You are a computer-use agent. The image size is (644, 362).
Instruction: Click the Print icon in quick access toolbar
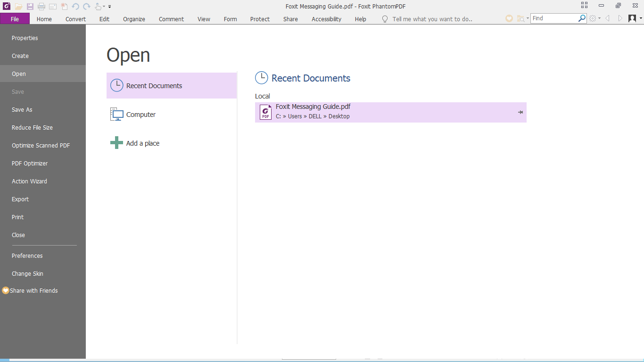[x=41, y=7]
